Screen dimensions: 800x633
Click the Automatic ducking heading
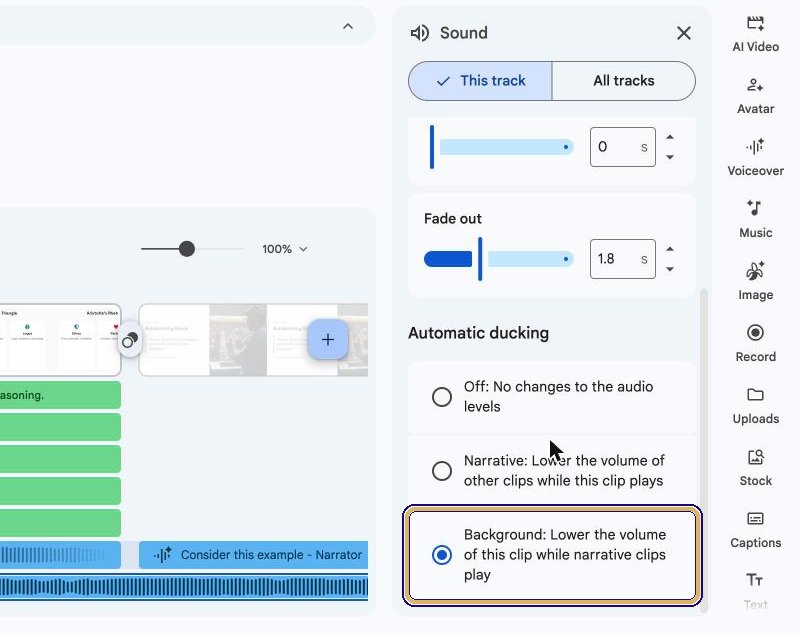click(x=479, y=333)
